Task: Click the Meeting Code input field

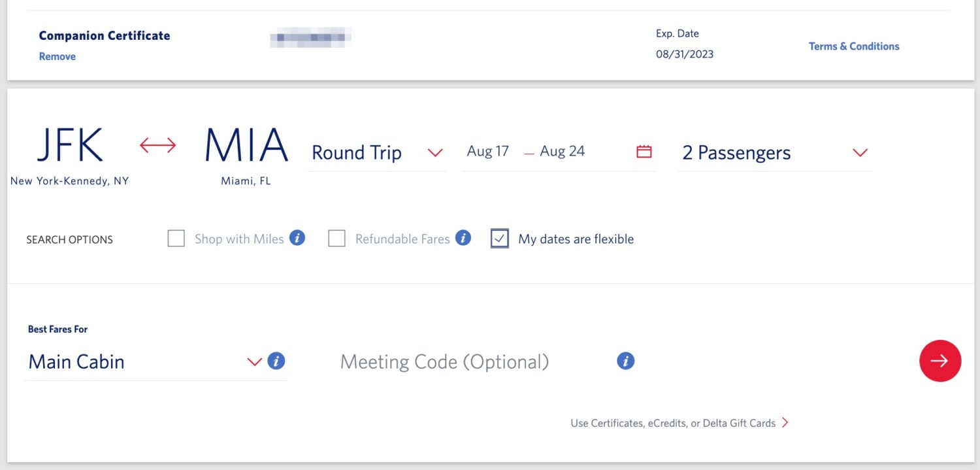Action: [444, 361]
